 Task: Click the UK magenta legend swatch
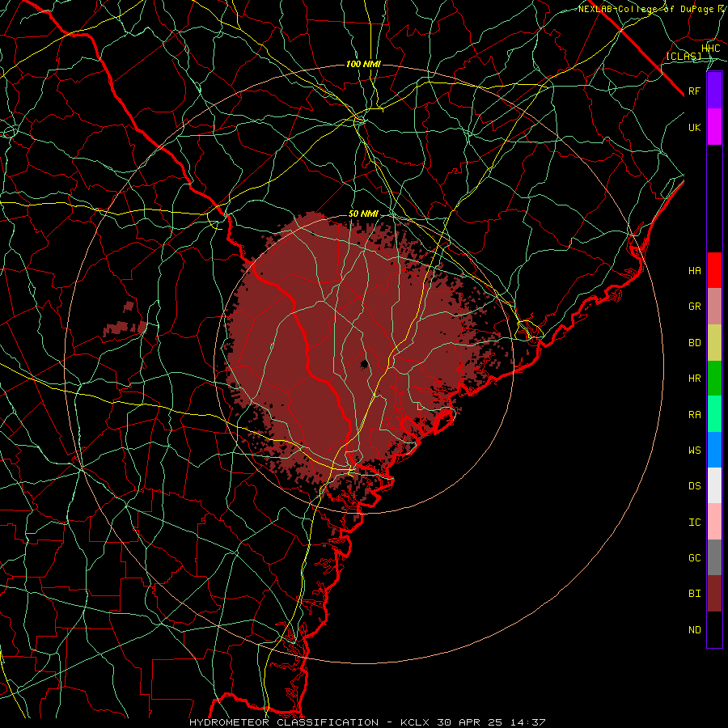(x=714, y=127)
